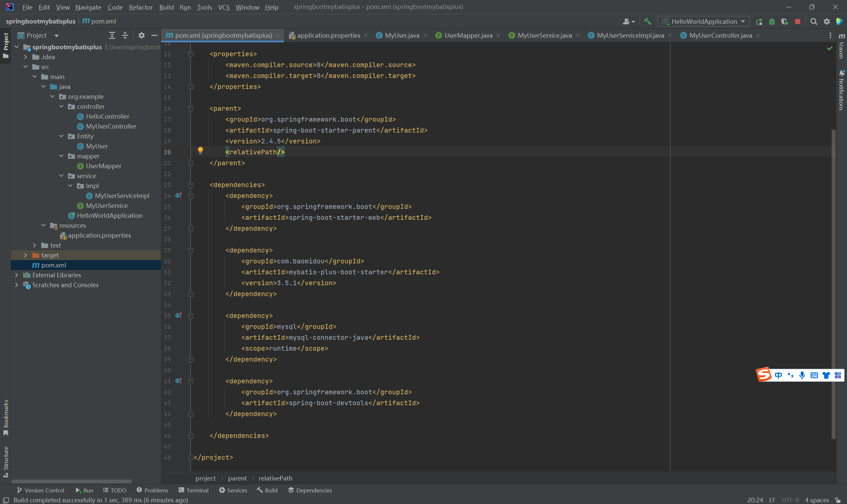
Task: Click Collapse All icon in Project panel
Action: (x=125, y=35)
